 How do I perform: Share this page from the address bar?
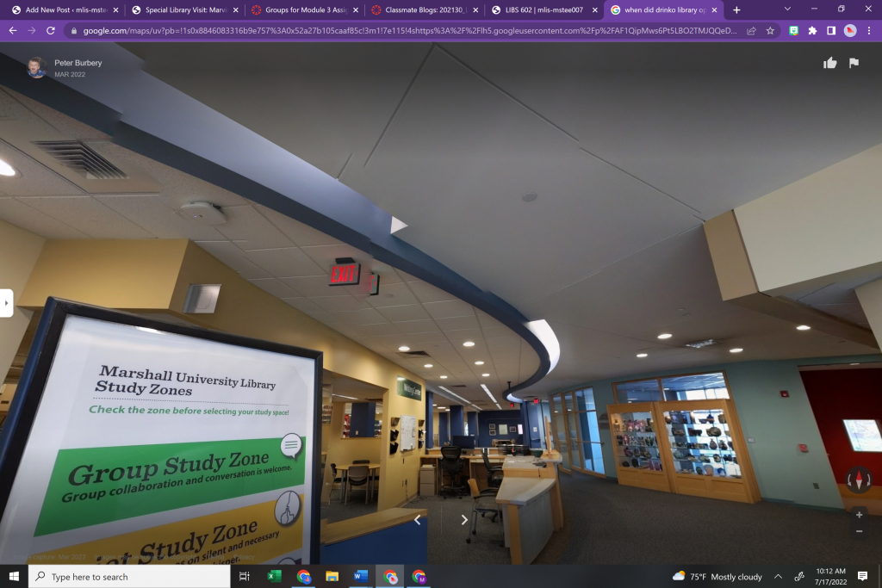(x=751, y=31)
